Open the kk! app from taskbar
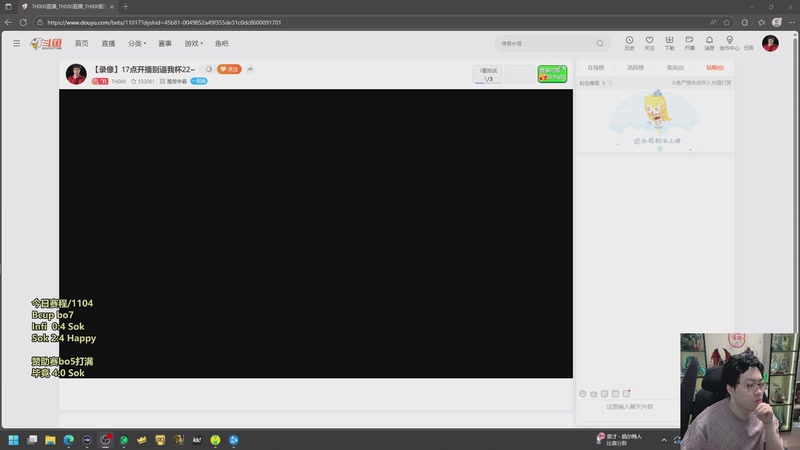This screenshot has height=450, width=800. 196,440
